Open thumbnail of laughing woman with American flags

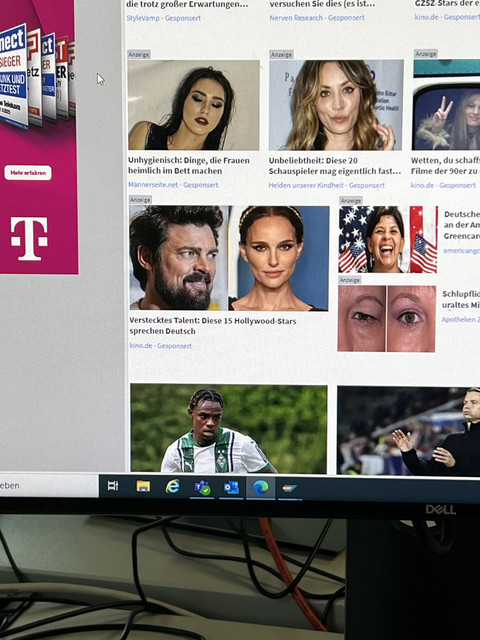[388, 239]
